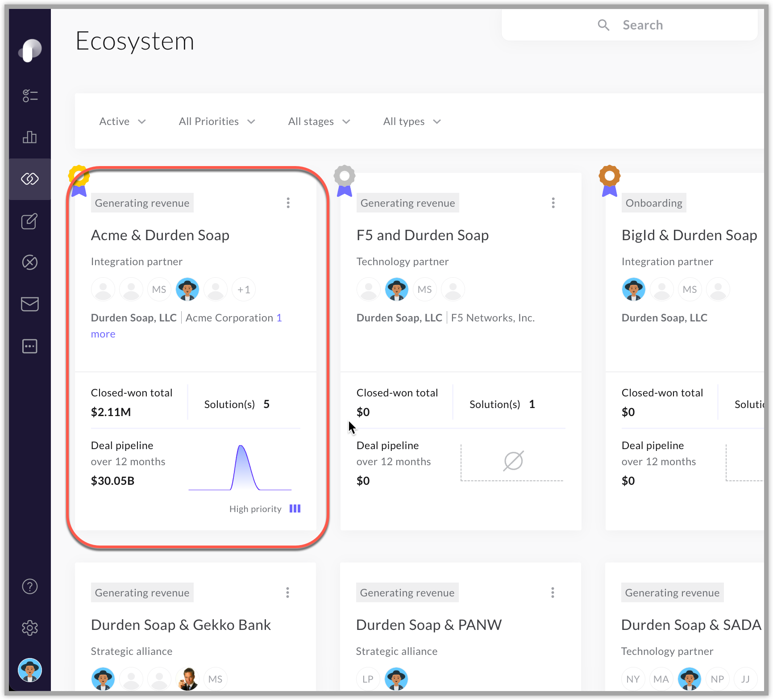
Task: Expand the All types filter dropdown
Action: pos(412,121)
